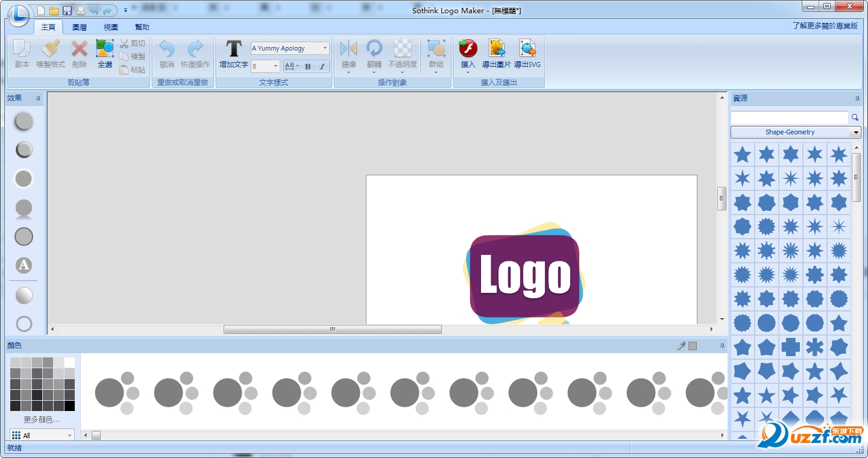Toggle the 顏色 panel auto-hide pin
The width and height of the screenshot is (868, 458).
[722, 346]
